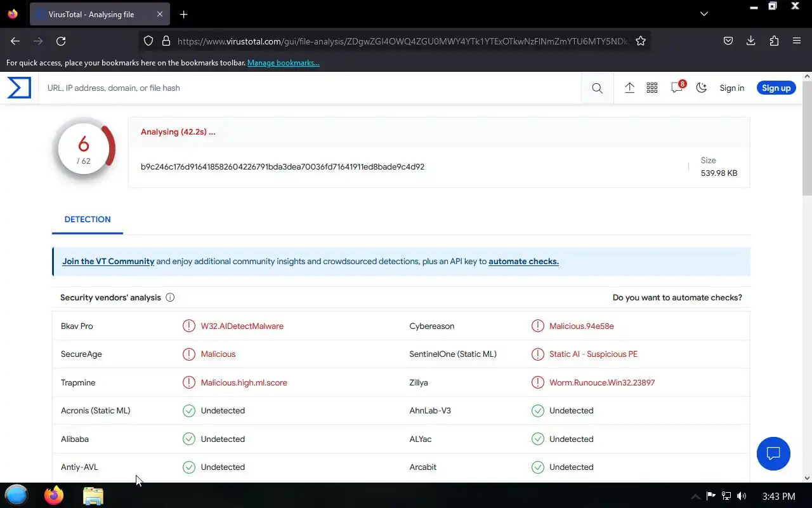Click the Bkav Pro vendor name
Image resolution: width=812 pixels, height=508 pixels.
[77, 326]
